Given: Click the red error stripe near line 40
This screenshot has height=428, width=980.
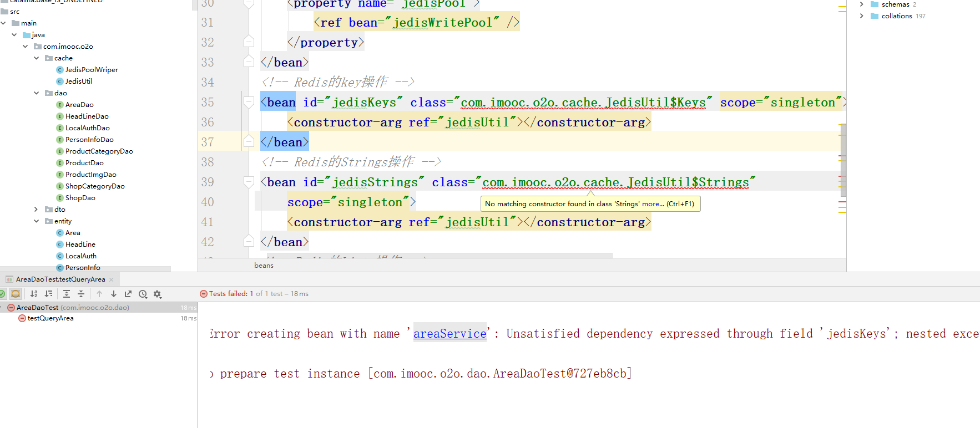Looking at the screenshot, I should 842,202.
